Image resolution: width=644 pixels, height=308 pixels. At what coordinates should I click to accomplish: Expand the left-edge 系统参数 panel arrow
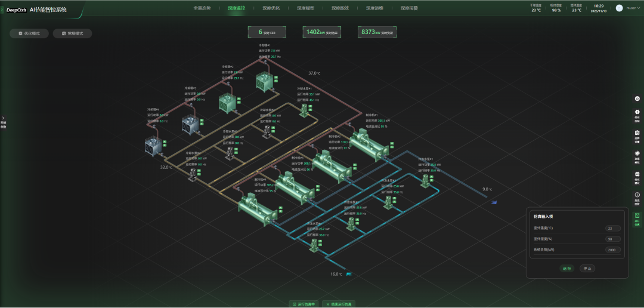3,118
